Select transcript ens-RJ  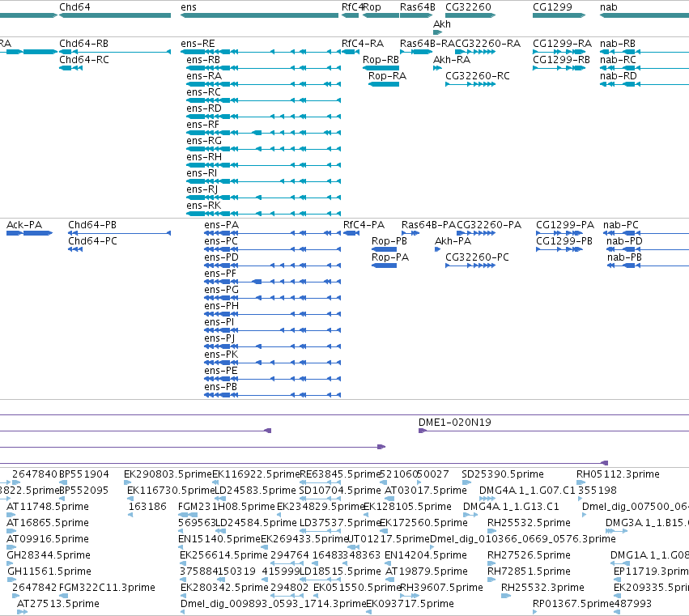coord(202,189)
